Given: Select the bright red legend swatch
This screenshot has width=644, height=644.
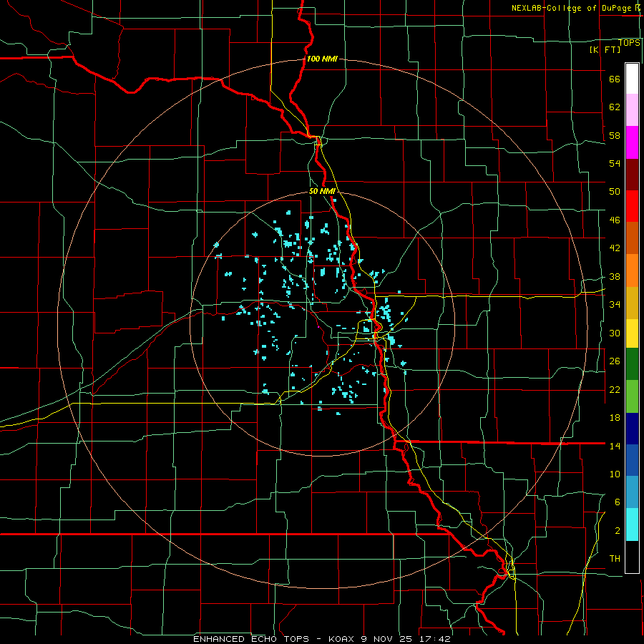Looking at the screenshot, I should (x=632, y=206).
